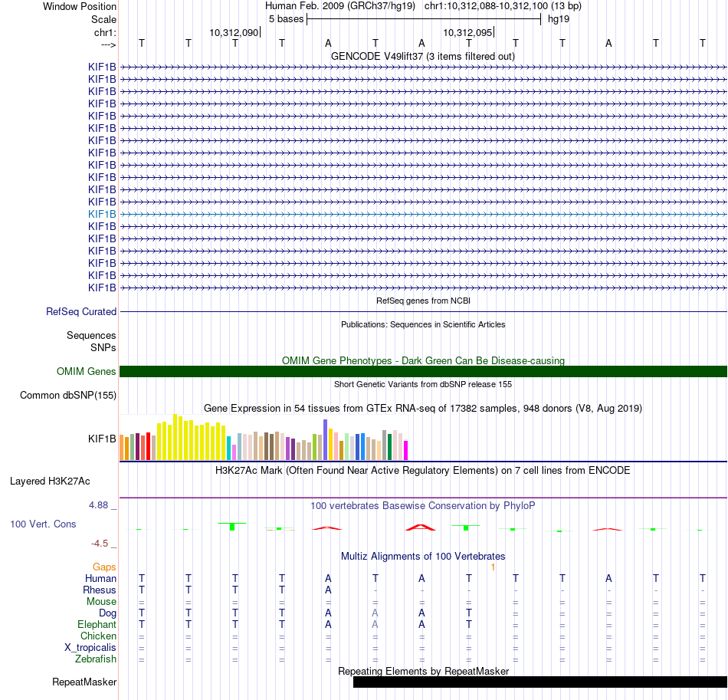Click the 'Window Position' label
Image resolution: width=728 pixels, height=700 pixels.
tap(80, 6)
